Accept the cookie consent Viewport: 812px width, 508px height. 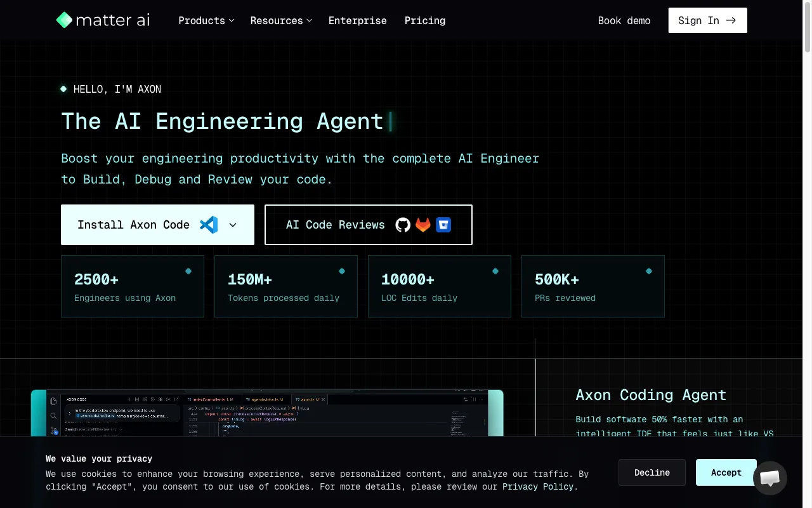point(726,472)
